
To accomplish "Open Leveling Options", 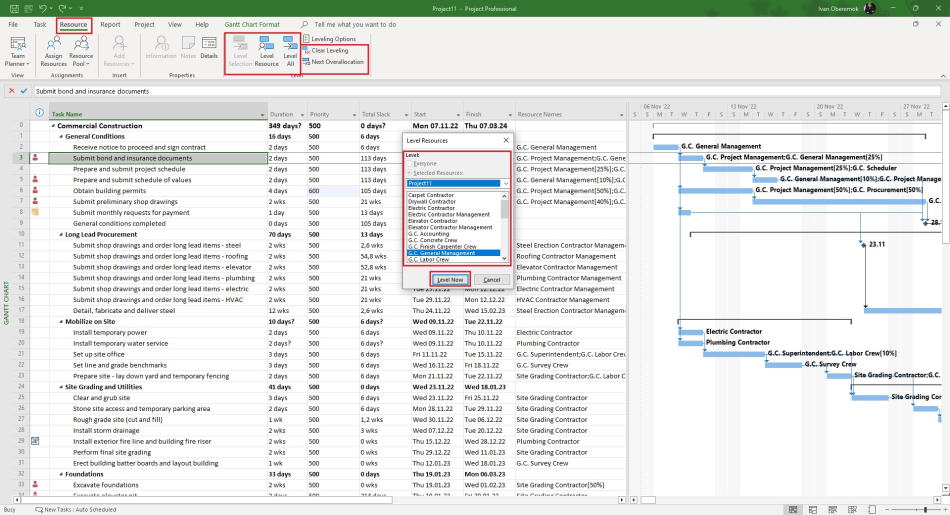I will [330, 39].
